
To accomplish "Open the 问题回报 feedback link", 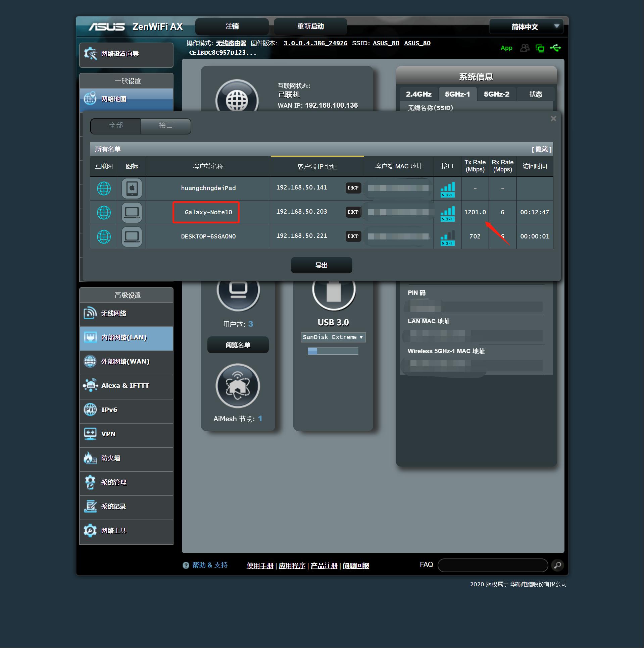I will click(x=356, y=565).
